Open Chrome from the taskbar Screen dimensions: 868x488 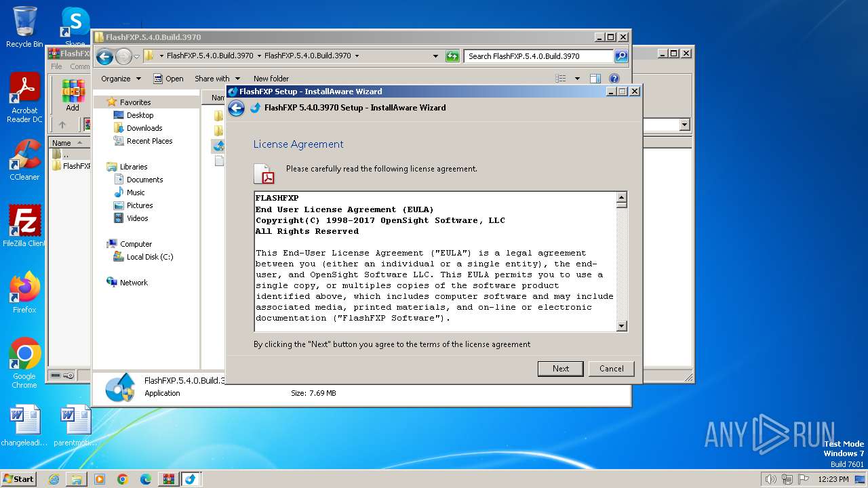coord(123,479)
